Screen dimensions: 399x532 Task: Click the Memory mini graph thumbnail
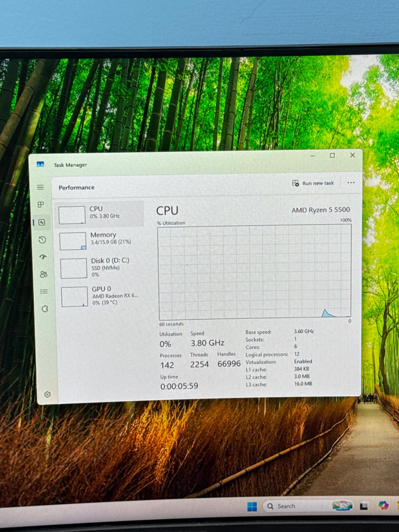pyautogui.click(x=73, y=241)
